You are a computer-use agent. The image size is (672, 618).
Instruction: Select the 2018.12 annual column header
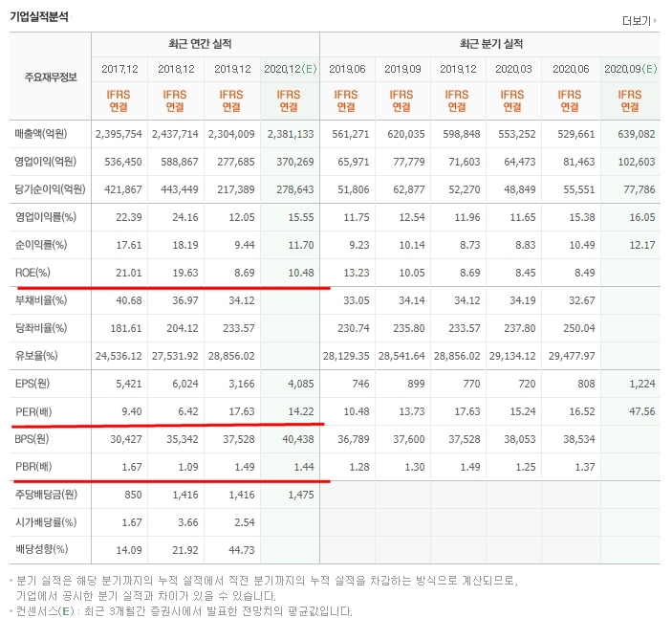pyautogui.click(x=176, y=69)
